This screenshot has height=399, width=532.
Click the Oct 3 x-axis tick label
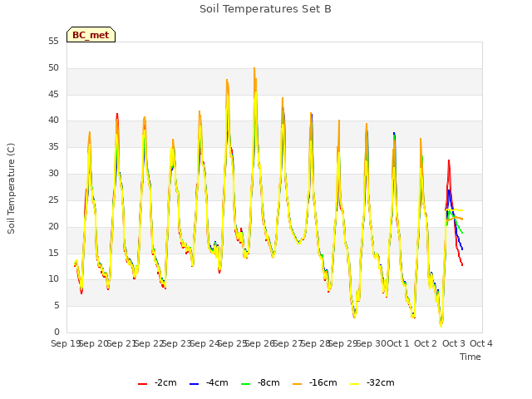pyautogui.click(x=454, y=343)
